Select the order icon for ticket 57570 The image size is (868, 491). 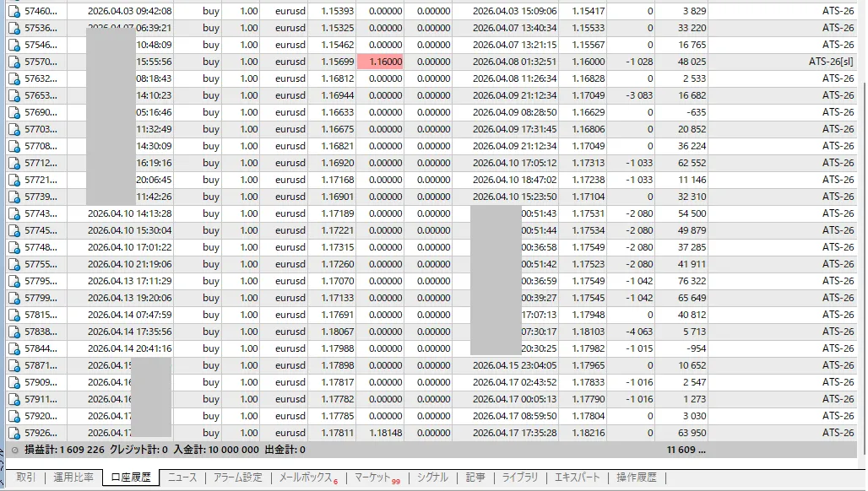[14, 62]
